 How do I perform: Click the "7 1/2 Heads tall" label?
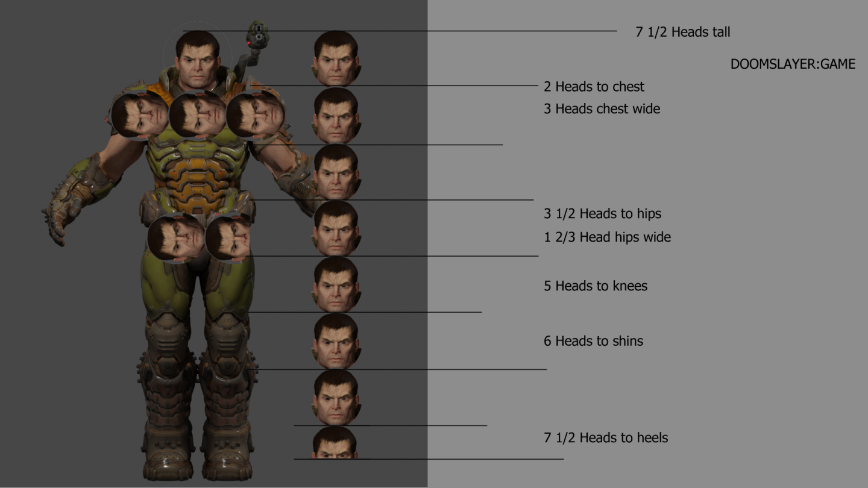[x=683, y=32]
